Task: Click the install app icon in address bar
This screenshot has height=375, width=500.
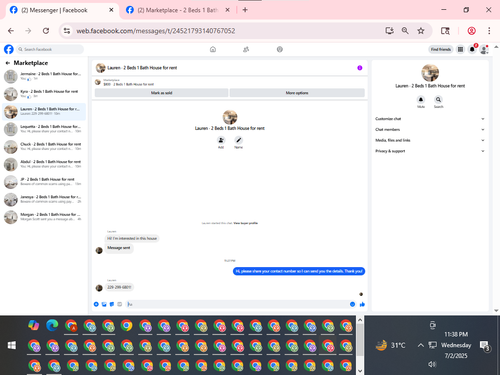Action: [389, 31]
